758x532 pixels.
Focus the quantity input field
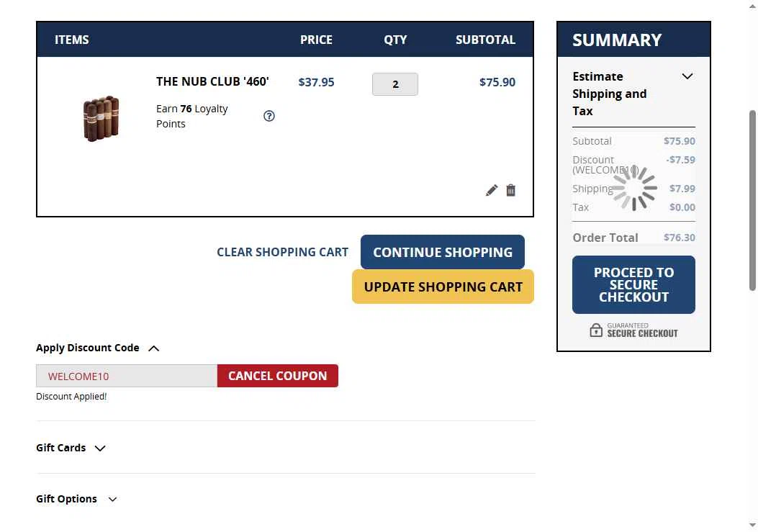tap(395, 84)
